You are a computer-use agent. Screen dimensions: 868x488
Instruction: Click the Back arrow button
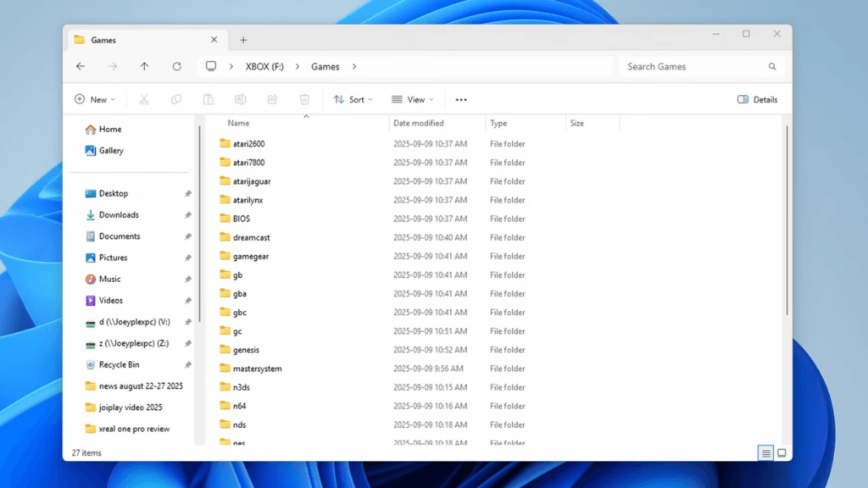click(81, 66)
